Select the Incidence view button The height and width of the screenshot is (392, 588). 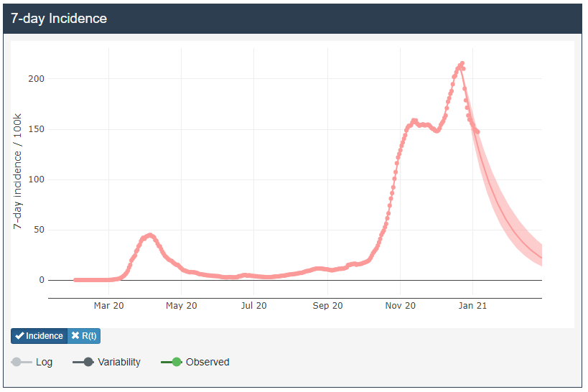click(39, 336)
